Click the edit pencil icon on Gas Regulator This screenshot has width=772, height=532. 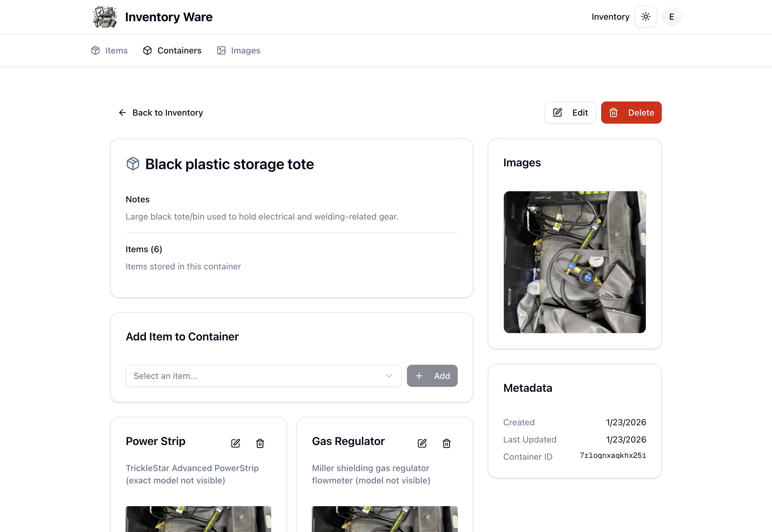422,443
